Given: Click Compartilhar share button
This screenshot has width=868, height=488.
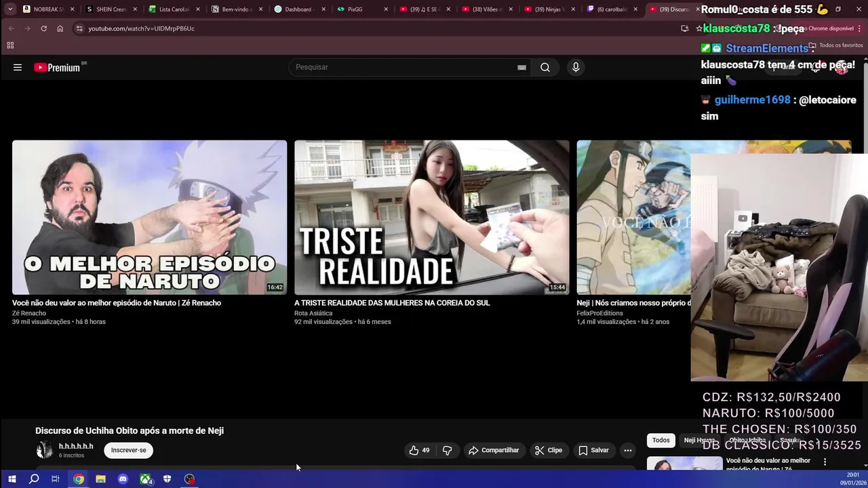Looking at the screenshot, I should [x=494, y=450].
